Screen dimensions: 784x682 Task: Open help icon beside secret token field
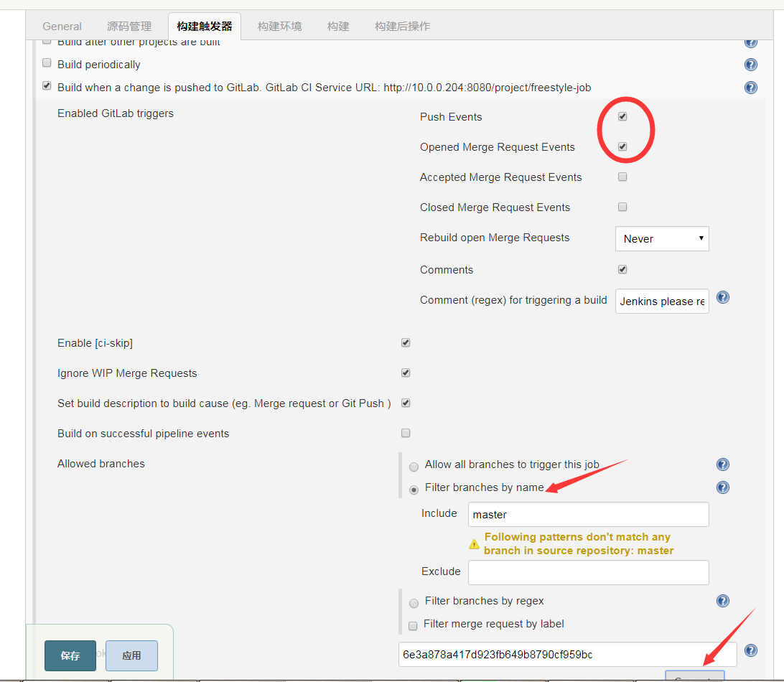coord(750,650)
